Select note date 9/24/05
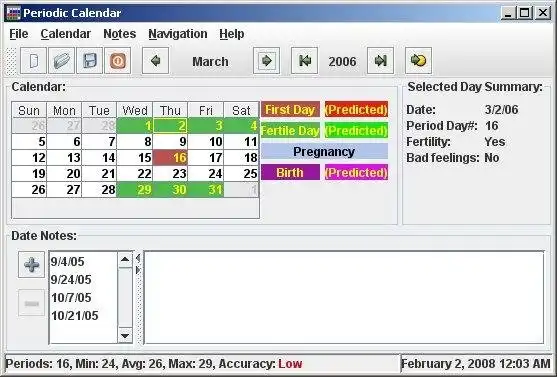Screen dimensions: 557x377 click(71, 280)
